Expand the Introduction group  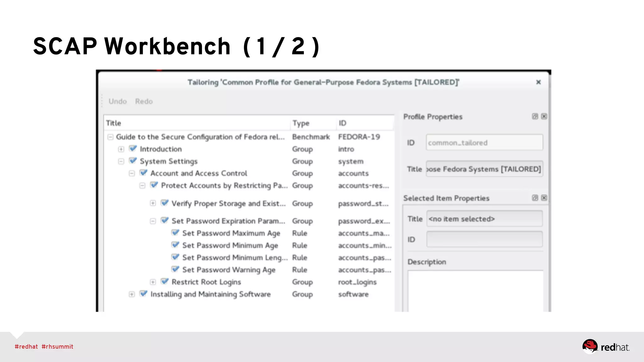point(121,149)
